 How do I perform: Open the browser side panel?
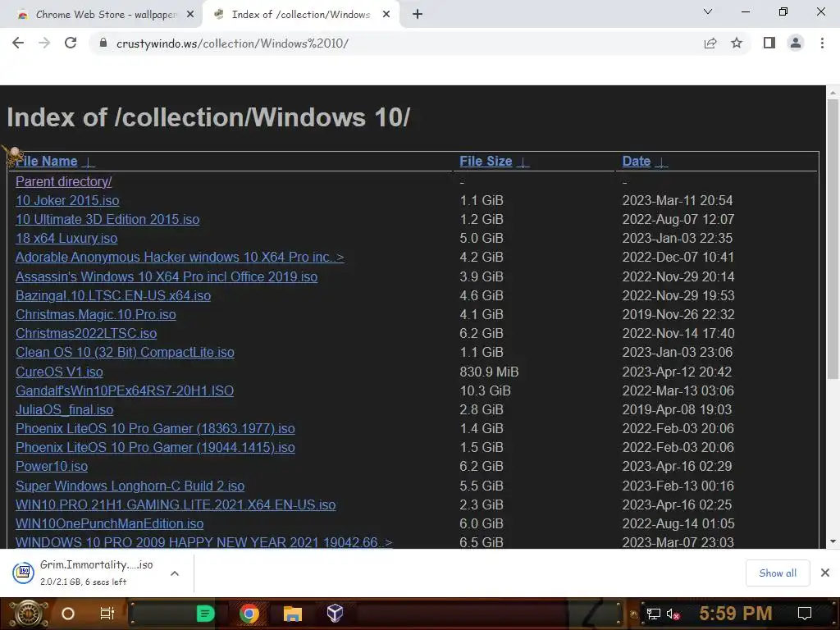coord(769,43)
